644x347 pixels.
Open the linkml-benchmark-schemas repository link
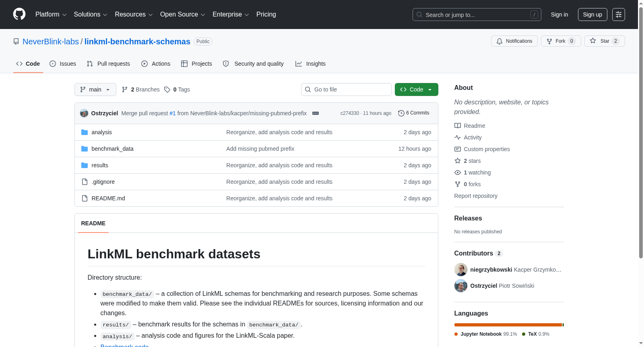tap(137, 42)
